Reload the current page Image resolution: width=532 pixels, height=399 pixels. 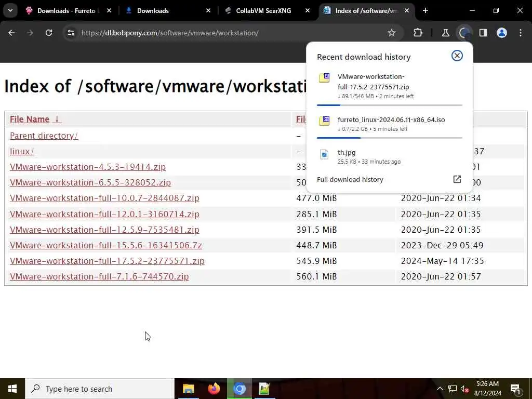click(x=49, y=33)
